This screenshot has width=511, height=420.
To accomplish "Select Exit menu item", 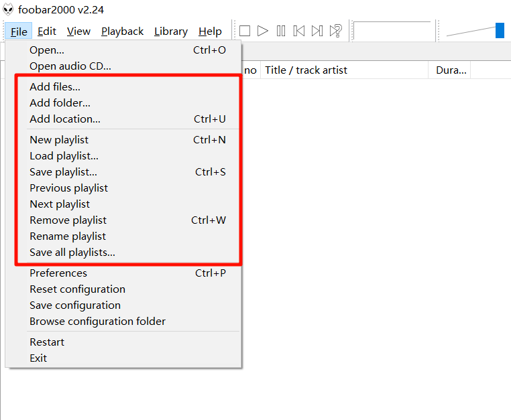I will tap(123, 358).
